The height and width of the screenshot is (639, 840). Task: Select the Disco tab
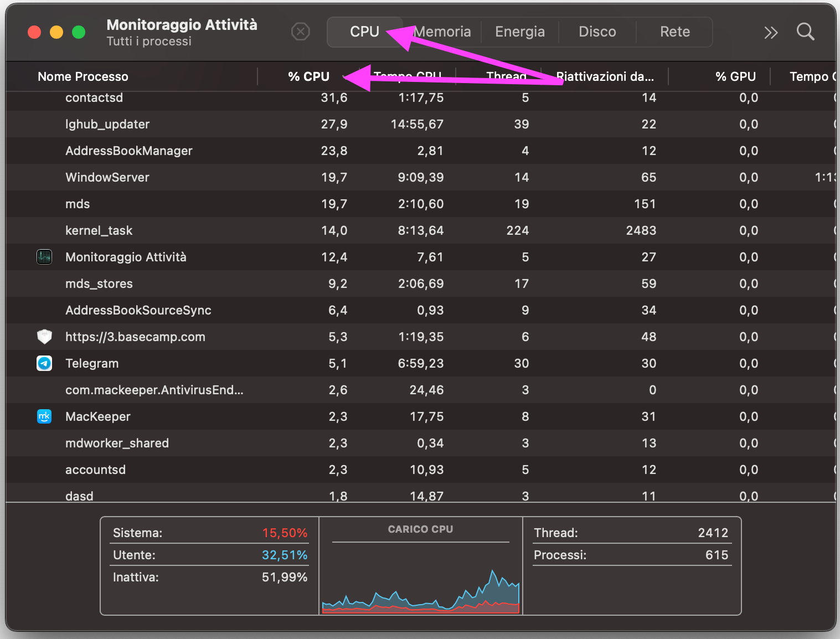coord(597,32)
